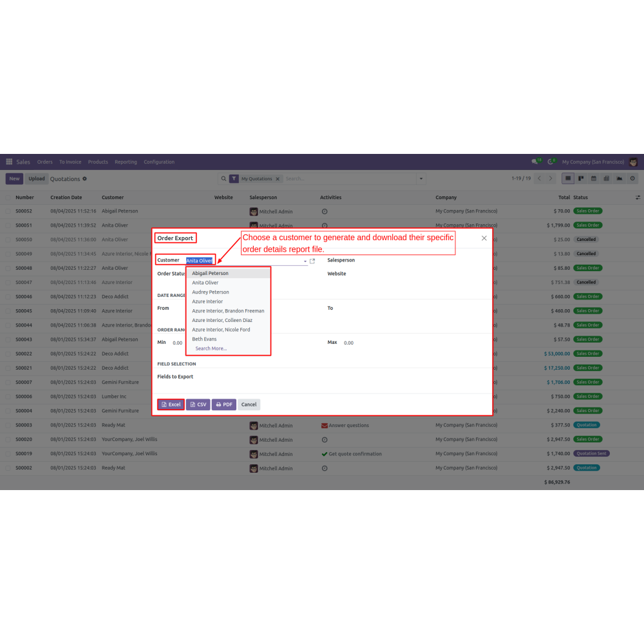This screenshot has height=644, width=644.
Task: Close the Order Export dialog
Action: tap(484, 238)
